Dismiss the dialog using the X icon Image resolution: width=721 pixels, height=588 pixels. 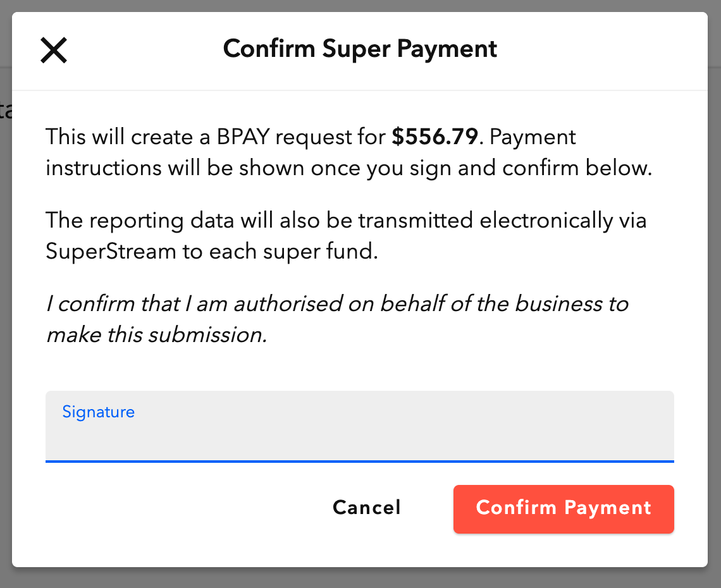point(54,50)
